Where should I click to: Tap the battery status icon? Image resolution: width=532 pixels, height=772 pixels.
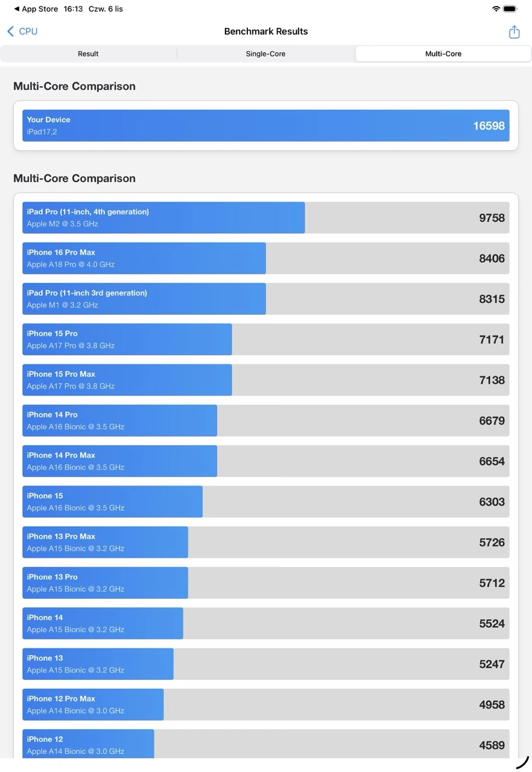click(x=510, y=9)
